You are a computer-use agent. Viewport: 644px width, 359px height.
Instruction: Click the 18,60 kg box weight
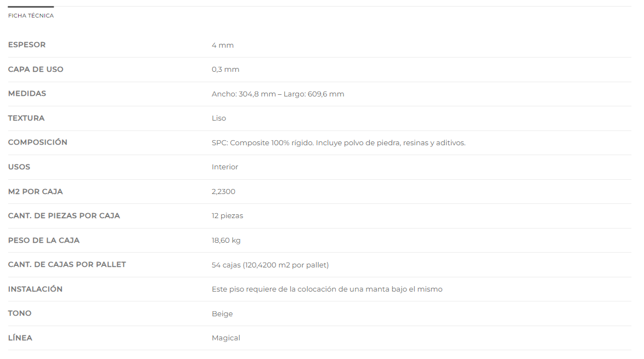click(227, 241)
